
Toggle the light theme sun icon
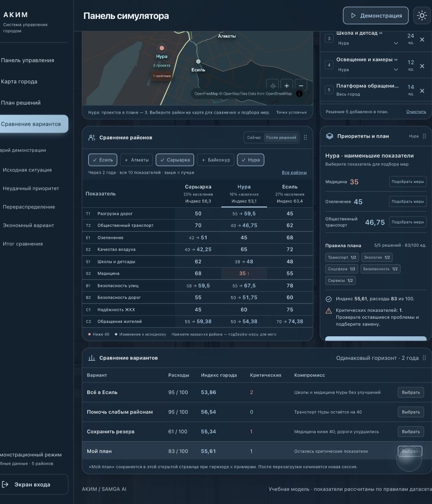(422, 15)
